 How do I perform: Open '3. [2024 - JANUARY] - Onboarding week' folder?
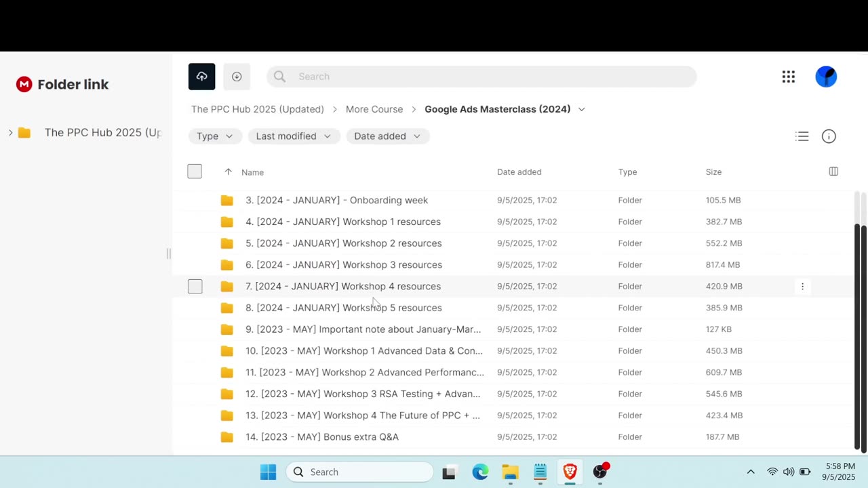pyautogui.click(x=336, y=201)
